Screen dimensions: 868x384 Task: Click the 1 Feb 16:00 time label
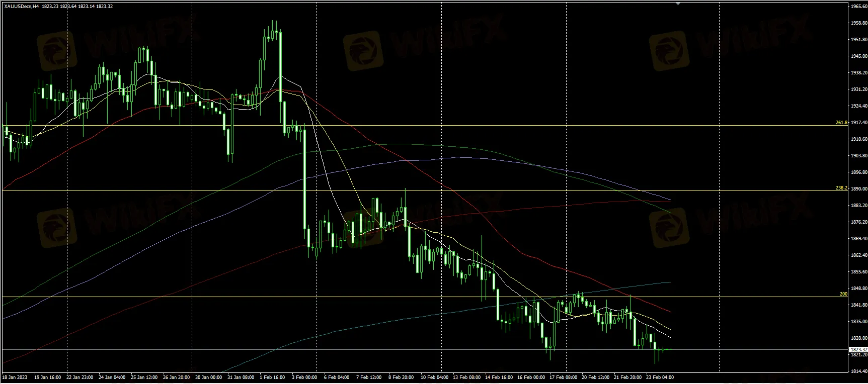coord(273,377)
